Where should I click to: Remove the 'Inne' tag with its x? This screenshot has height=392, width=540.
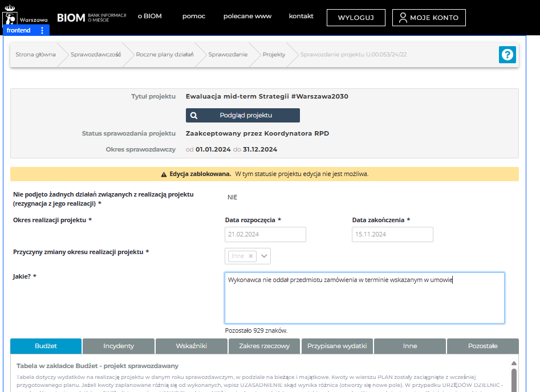[x=250, y=256]
